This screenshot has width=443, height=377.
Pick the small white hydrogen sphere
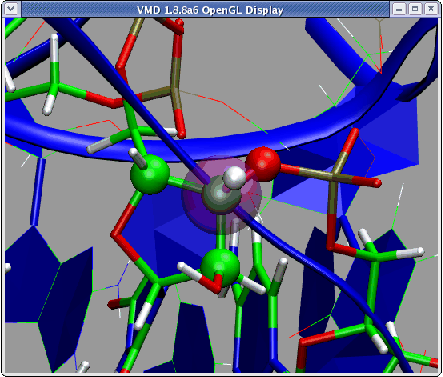[x=235, y=177]
